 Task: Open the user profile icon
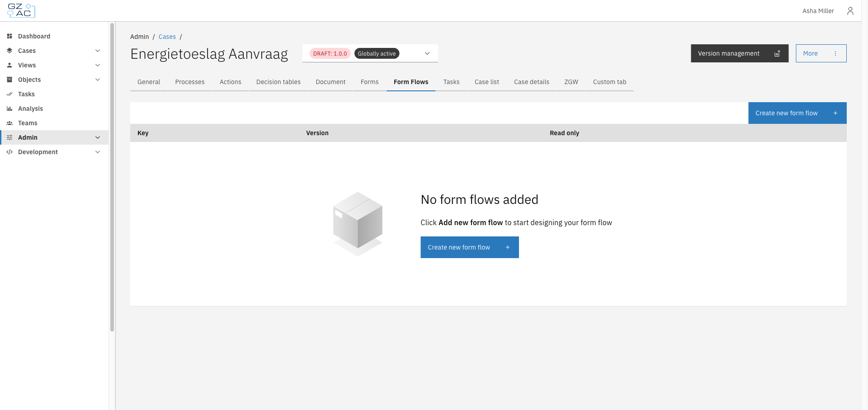coord(850,11)
